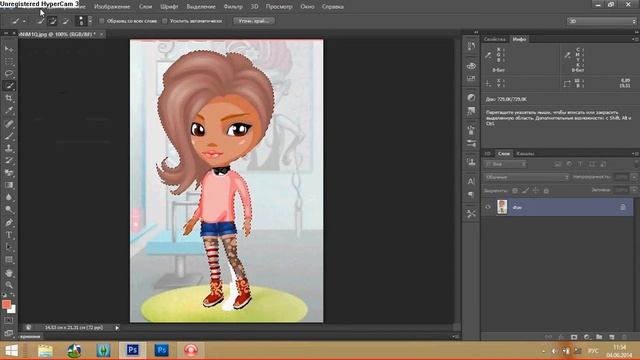640x360 pixels.
Task: Enable auto-enhance checkbox
Action: (165, 21)
